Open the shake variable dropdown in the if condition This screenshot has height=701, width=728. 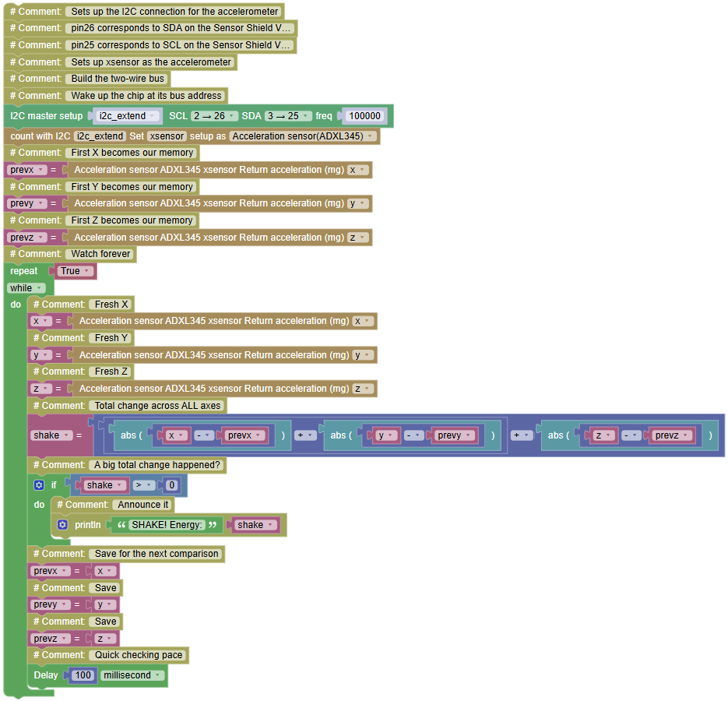click(x=105, y=485)
